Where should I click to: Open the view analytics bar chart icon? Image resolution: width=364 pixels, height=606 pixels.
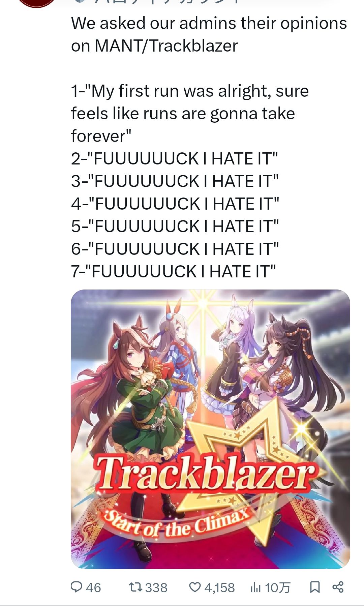(x=256, y=587)
